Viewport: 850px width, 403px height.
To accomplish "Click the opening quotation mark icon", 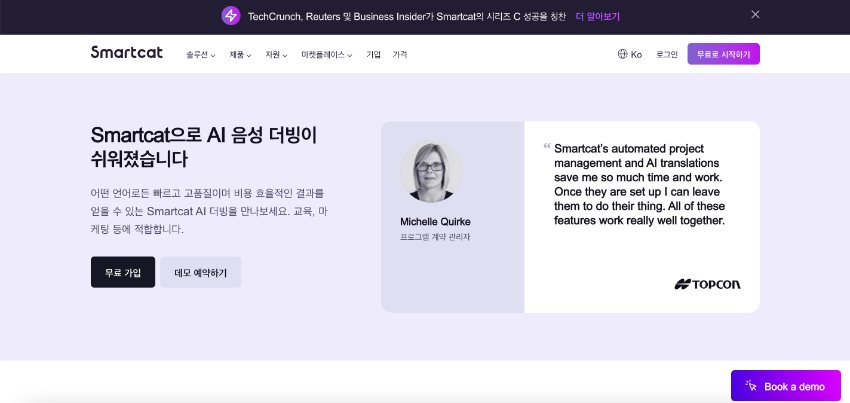I will click(547, 146).
